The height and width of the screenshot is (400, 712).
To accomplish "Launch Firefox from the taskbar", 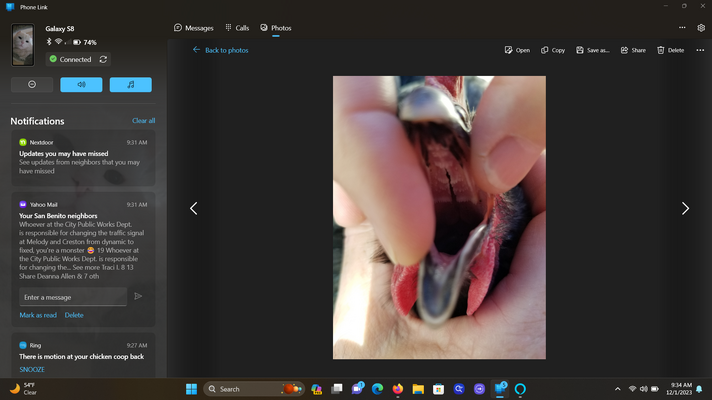I will [398, 389].
